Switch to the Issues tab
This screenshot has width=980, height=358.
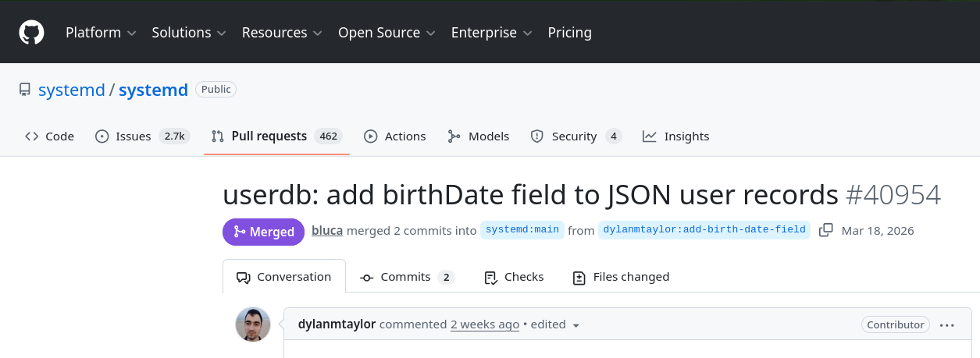pyautogui.click(x=141, y=136)
